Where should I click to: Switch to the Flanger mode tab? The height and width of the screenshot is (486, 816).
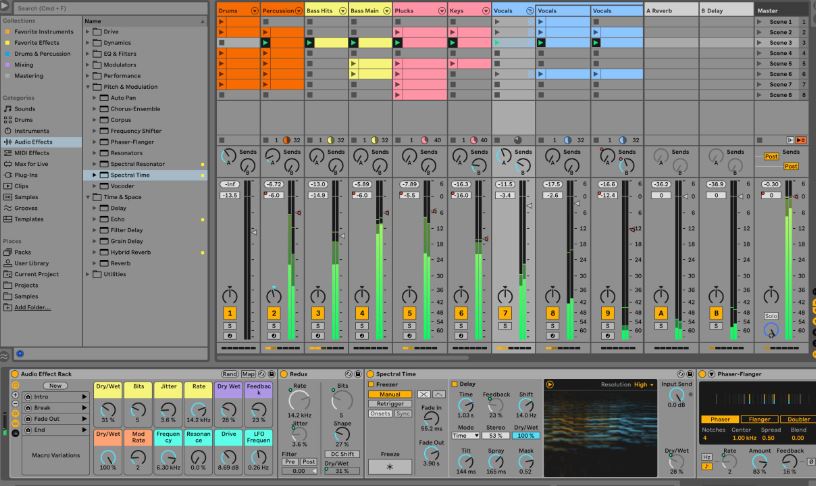tap(759, 419)
